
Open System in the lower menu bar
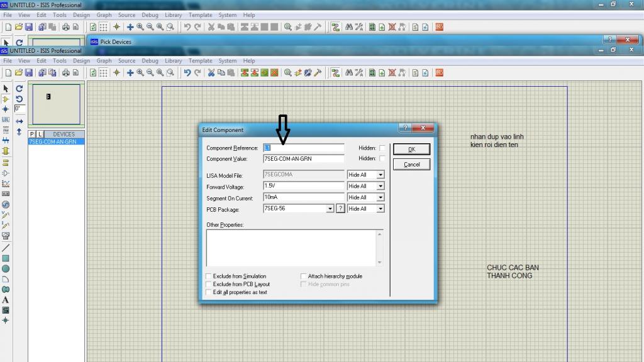227,61
